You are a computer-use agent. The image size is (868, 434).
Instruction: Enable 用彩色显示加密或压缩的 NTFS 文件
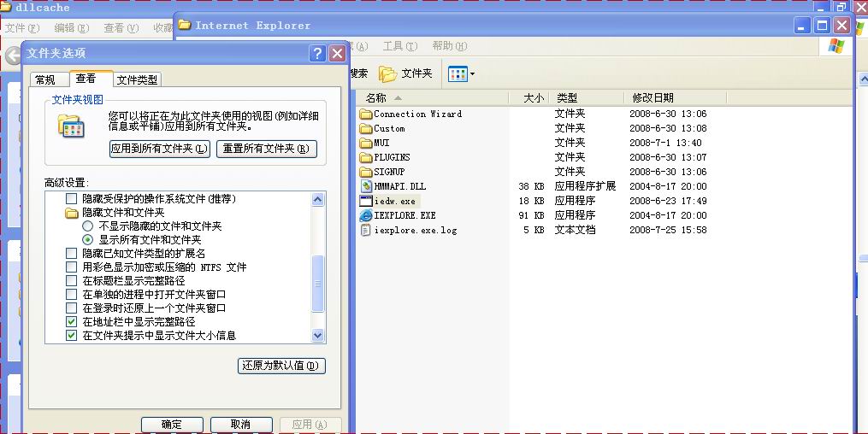[72, 267]
